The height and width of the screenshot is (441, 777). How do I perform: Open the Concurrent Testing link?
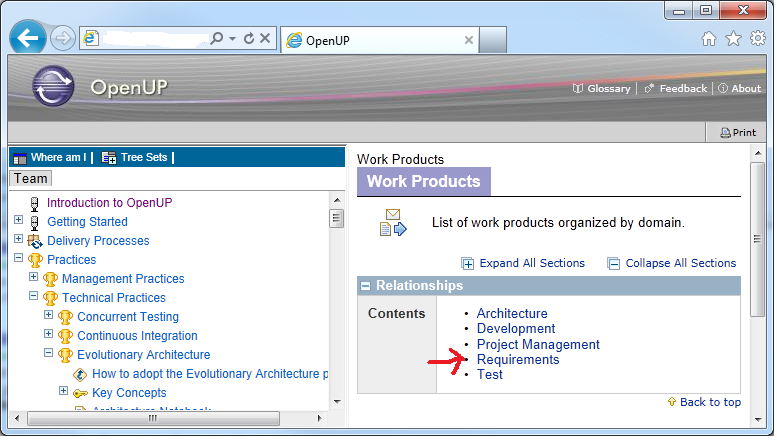coord(128,317)
